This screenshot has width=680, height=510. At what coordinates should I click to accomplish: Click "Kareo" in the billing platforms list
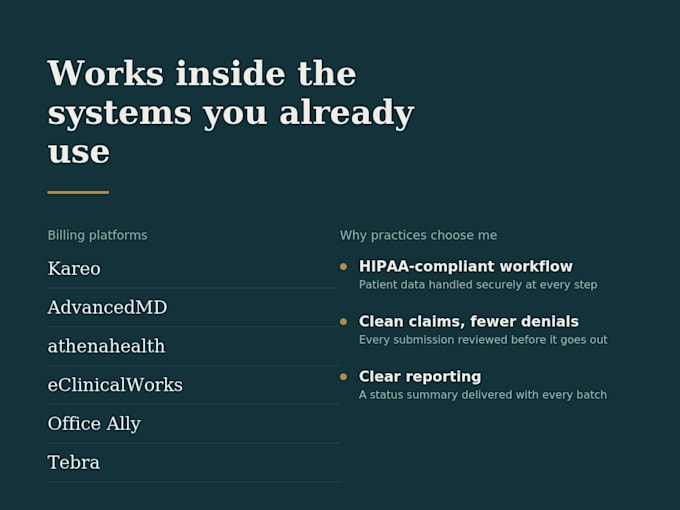pos(74,268)
